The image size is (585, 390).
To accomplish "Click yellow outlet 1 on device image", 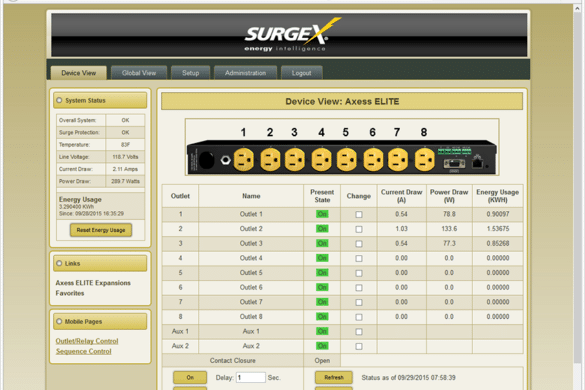I will coord(244,160).
